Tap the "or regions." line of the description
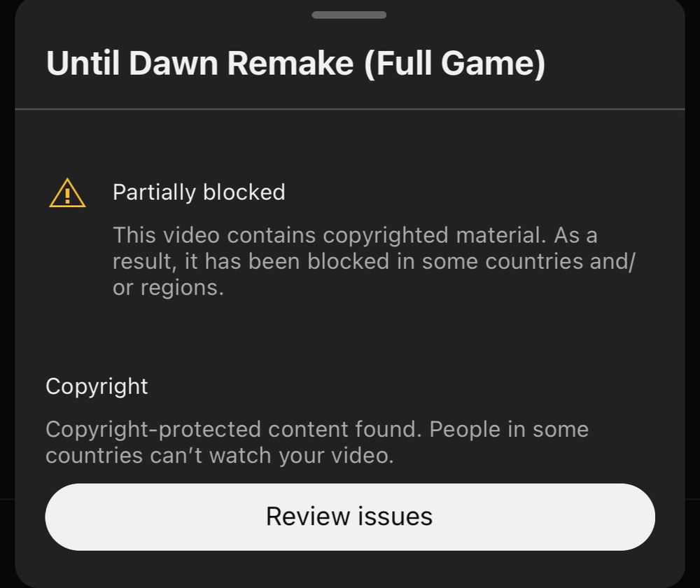Viewport: 700px width, 588px height. coord(168,288)
